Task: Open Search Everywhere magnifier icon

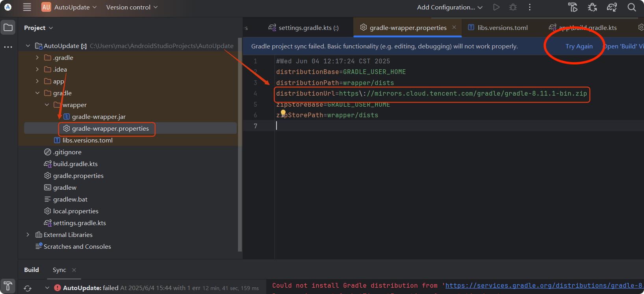Action: tap(632, 7)
